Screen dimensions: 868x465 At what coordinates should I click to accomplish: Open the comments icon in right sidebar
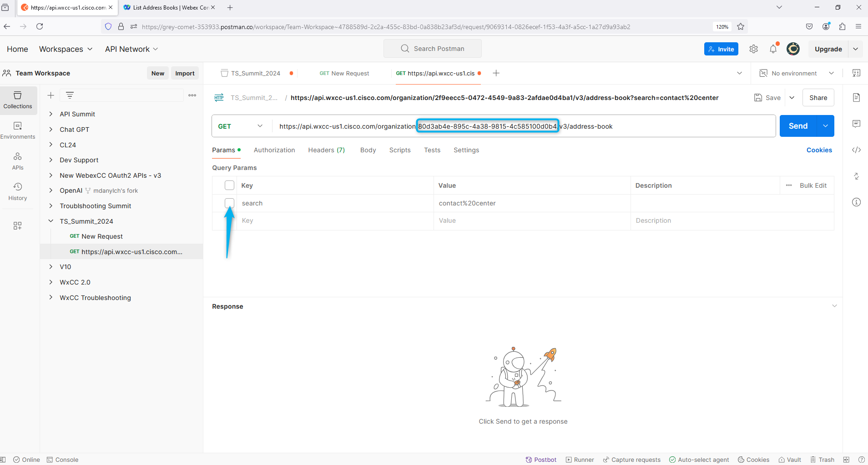[x=856, y=124]
